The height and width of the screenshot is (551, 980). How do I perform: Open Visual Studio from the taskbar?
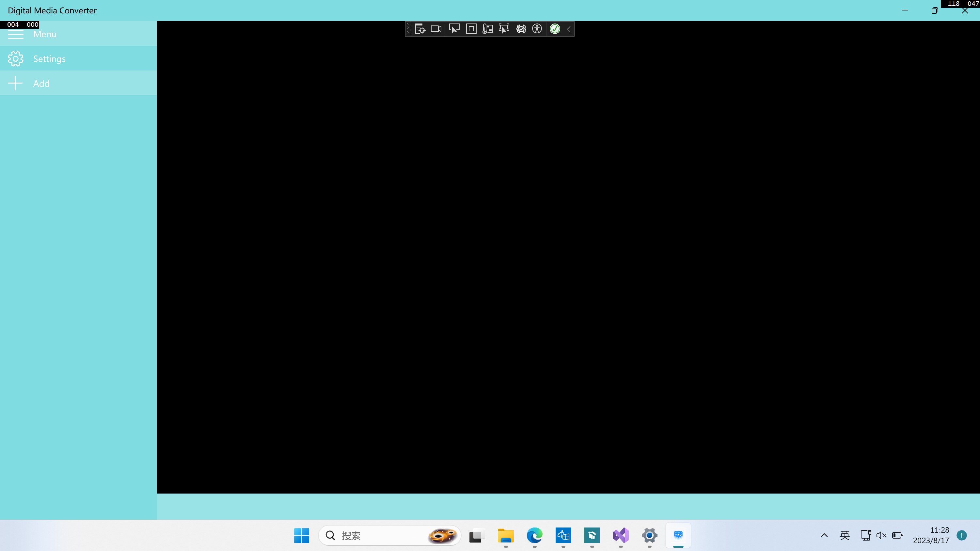(621, 535)
